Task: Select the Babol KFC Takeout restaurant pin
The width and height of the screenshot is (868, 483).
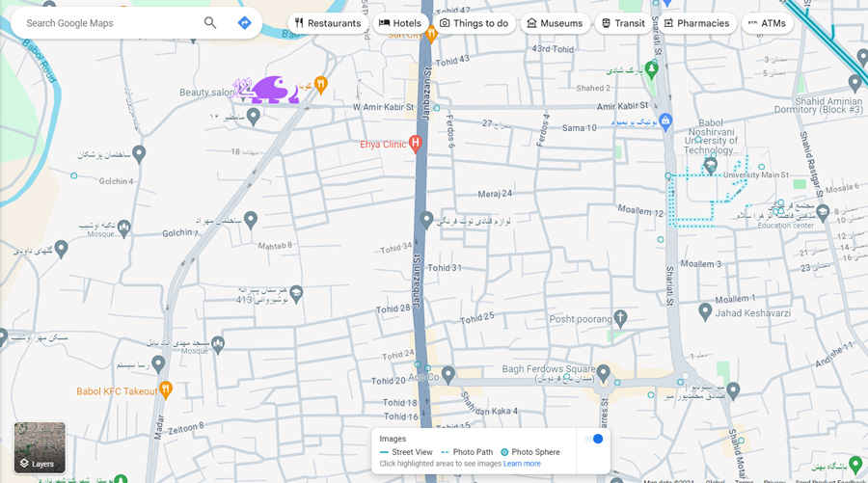Action: point(166,389)
